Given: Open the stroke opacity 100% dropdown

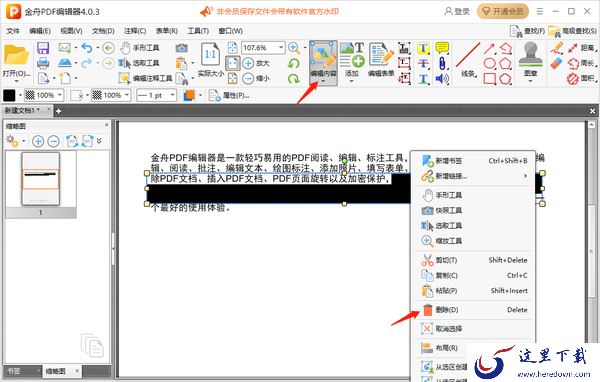Looking at the screenshot, I should [x=127, y=95].
